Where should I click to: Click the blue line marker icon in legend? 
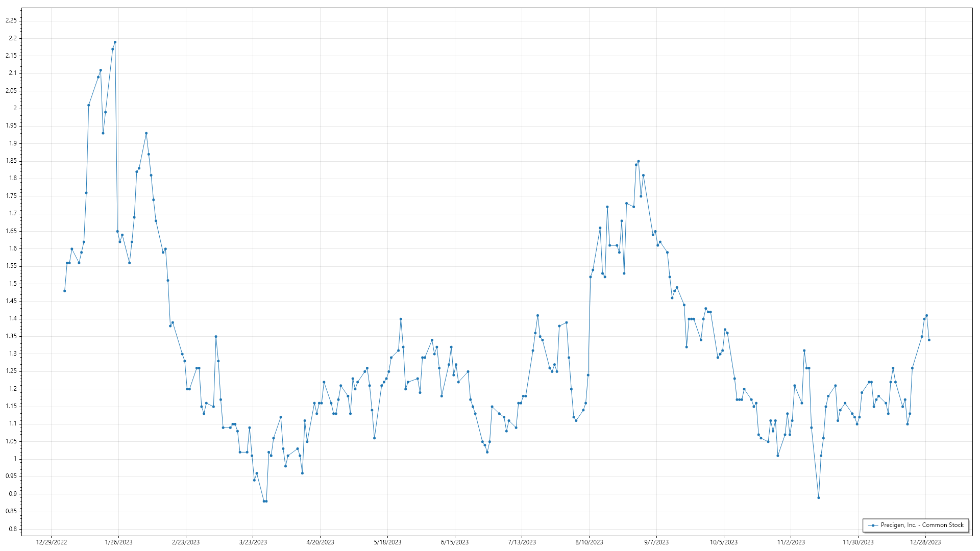tap(873, 525)
